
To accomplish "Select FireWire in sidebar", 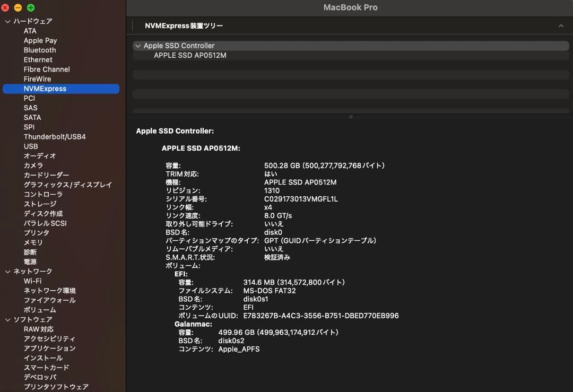I will [x=37, y=79].
